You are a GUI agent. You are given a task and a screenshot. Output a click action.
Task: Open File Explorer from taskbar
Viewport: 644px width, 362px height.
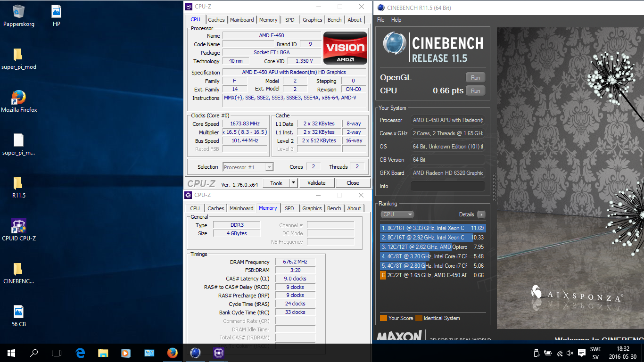pos(103,353)
